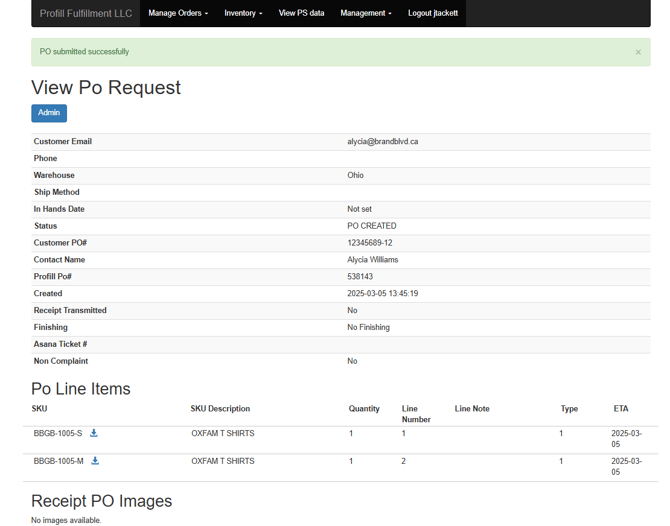Click Logout jtackett in the navbar
This screenshot has height=526, width=670.
pyautogui.click(x=433, y=14)
